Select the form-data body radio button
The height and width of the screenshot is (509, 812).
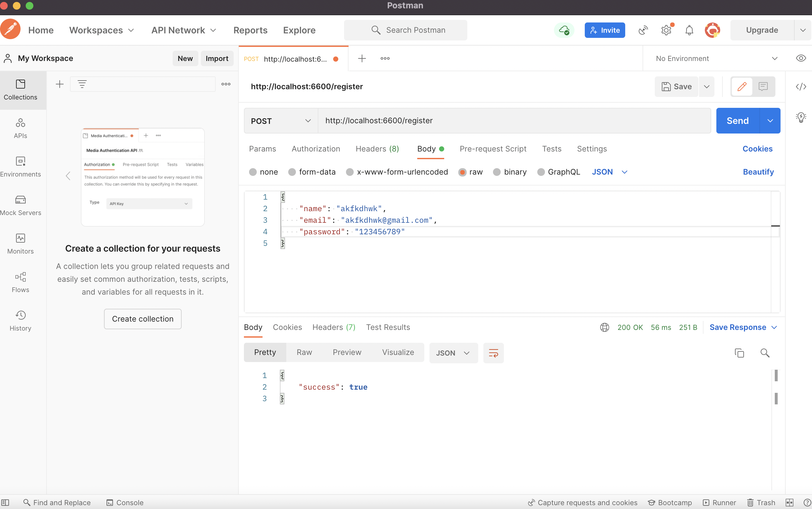[x=292, y=172]
